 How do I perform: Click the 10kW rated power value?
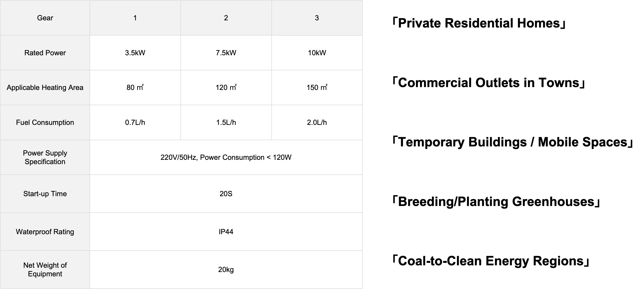coord(317,53)
